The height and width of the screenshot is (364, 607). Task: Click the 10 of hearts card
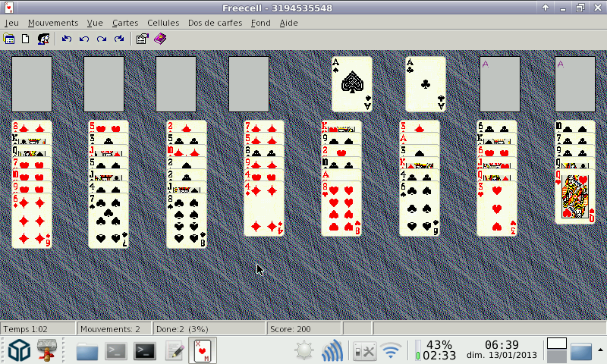(32, 175)
